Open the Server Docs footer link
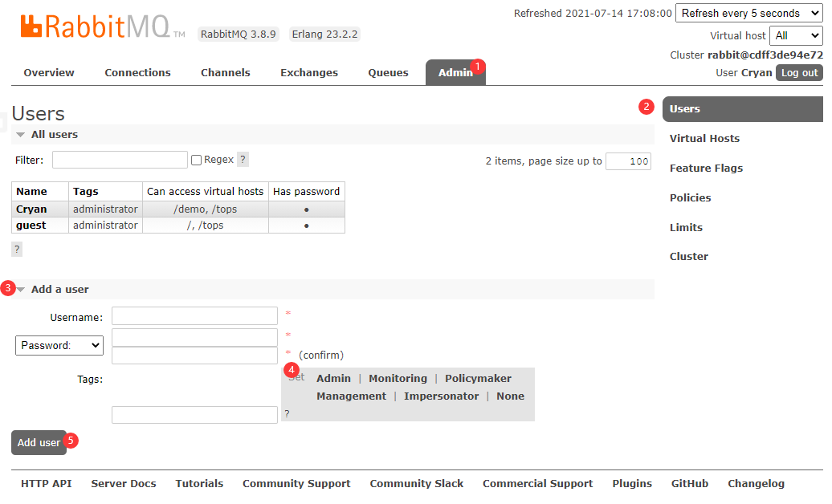The height and width of the screenshot is (504, 832). pos(124,484)
